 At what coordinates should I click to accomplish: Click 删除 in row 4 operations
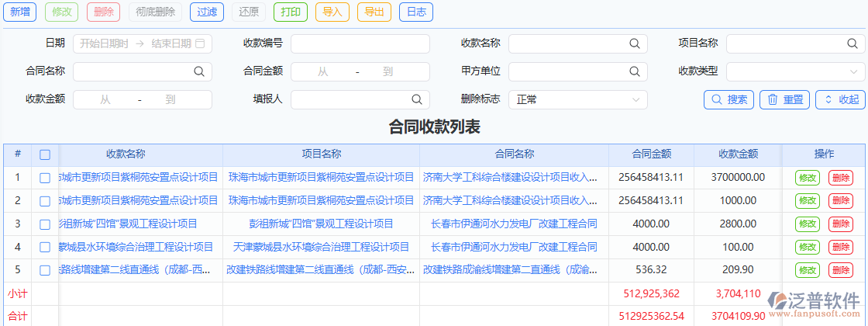pyautogui.click(x=841, y=248)
